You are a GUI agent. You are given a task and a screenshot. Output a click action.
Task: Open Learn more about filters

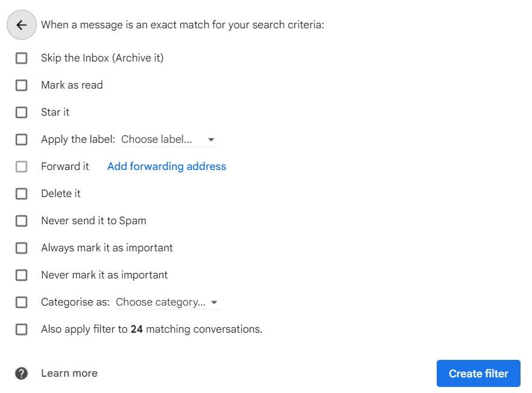69,373
